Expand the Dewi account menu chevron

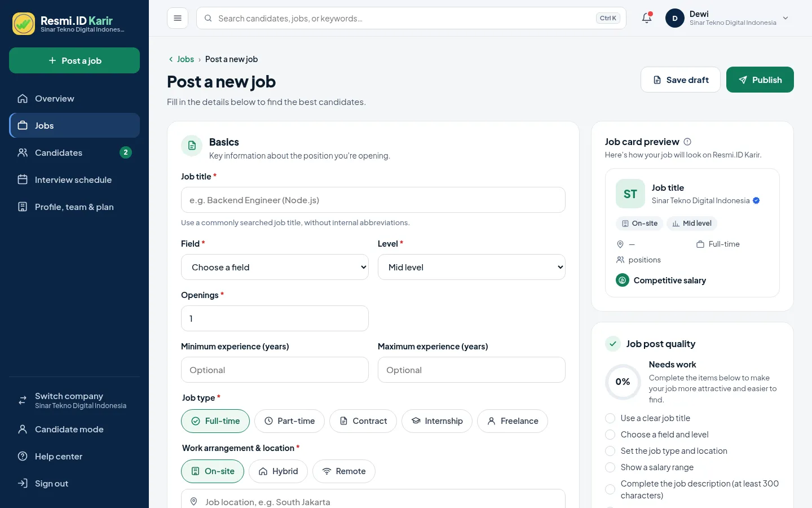(785, 18)
